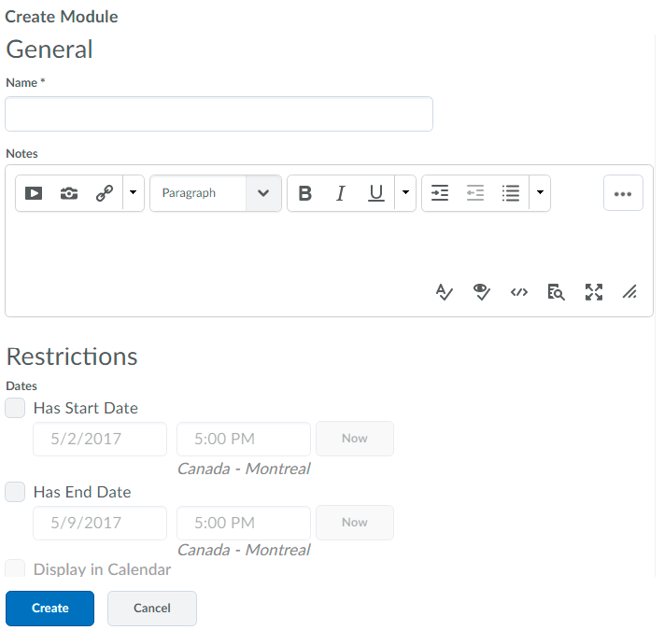Check the Display in Calendar box
The width and height of the screenshot is (664, 644).
click(15, 568)
